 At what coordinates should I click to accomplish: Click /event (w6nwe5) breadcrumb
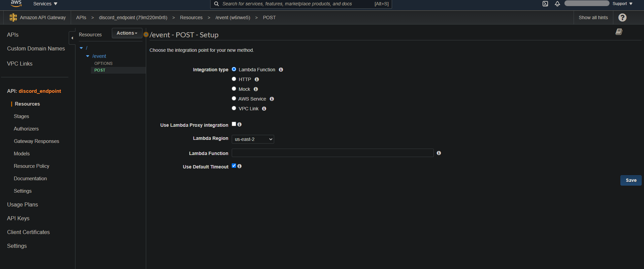(233, 17)
